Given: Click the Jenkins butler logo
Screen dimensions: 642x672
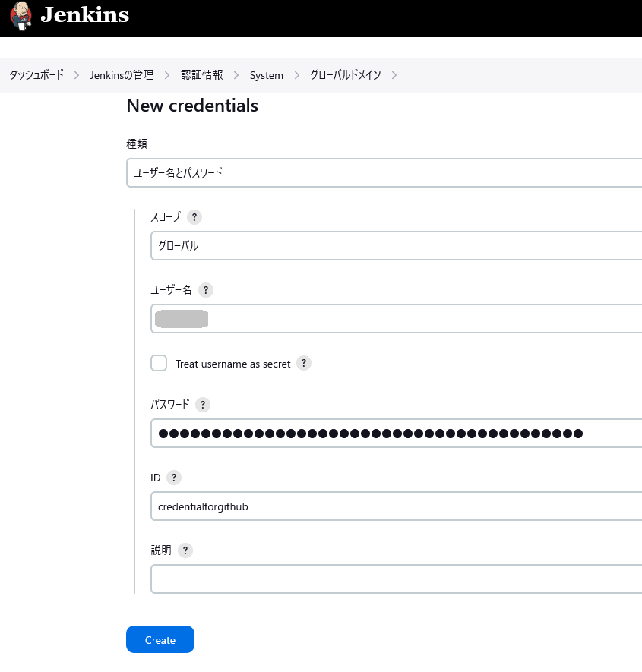Looking at the screenshot, I should point(21,16).
